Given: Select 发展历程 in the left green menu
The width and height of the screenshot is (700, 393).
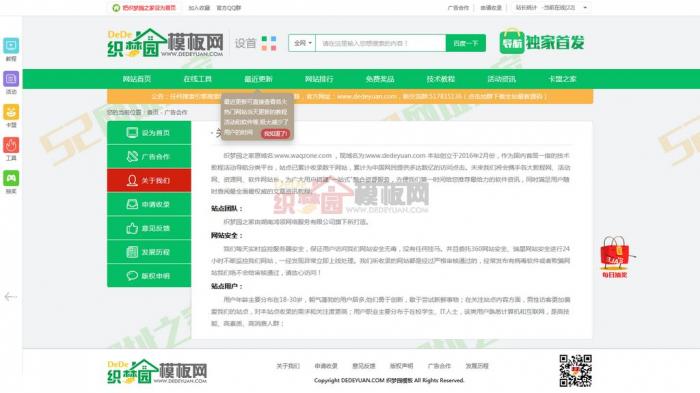Looking at the screenshot, I should [x=149, y=252].
